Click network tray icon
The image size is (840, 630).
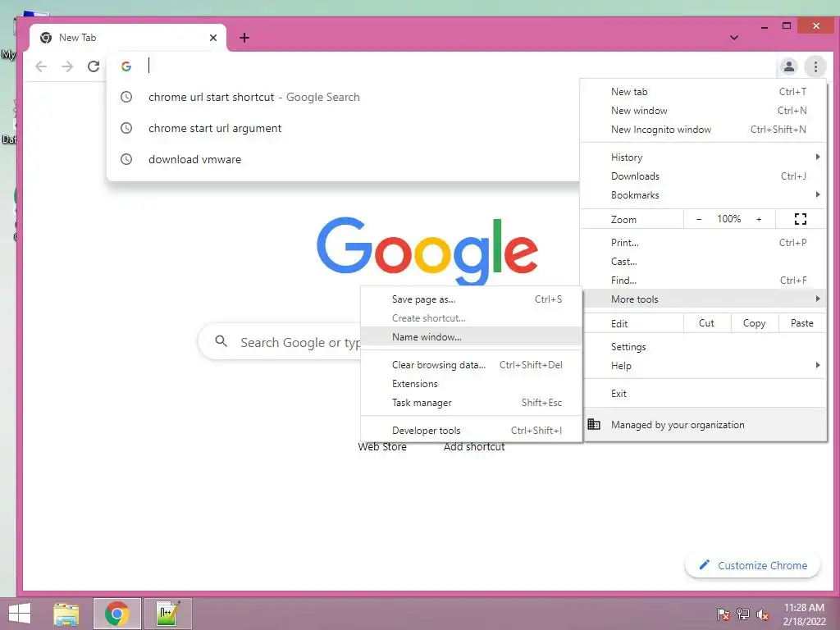(x=743, y=614)
